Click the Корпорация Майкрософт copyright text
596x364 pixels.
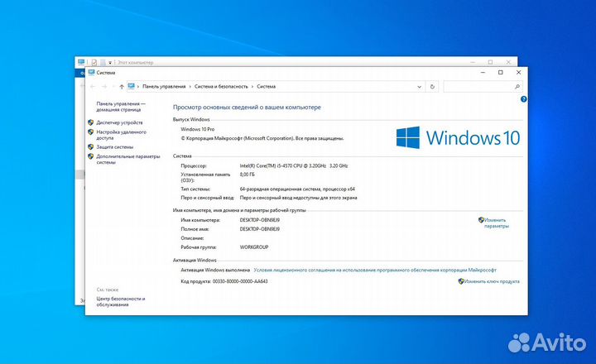tap(262, 138)
